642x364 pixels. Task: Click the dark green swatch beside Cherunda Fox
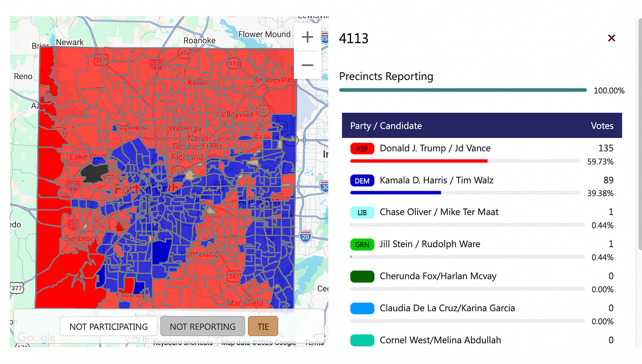(x=362, y=276)
